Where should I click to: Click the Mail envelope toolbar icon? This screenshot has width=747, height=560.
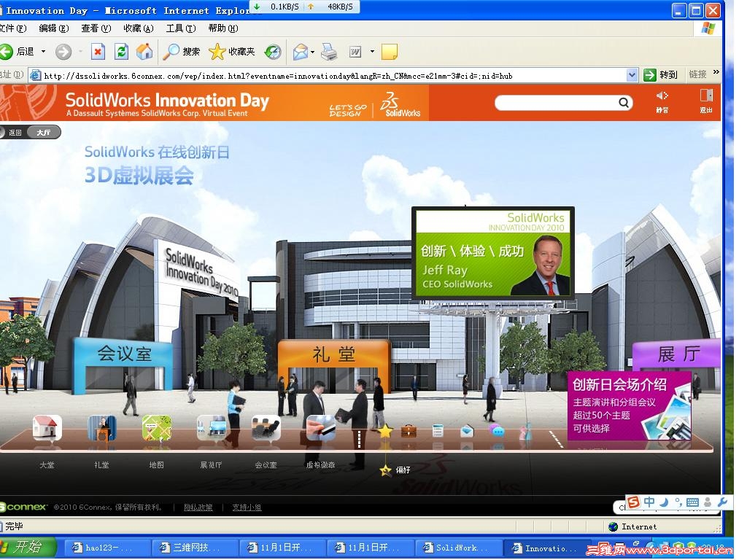pyautogui.click(x=300, y=52)
